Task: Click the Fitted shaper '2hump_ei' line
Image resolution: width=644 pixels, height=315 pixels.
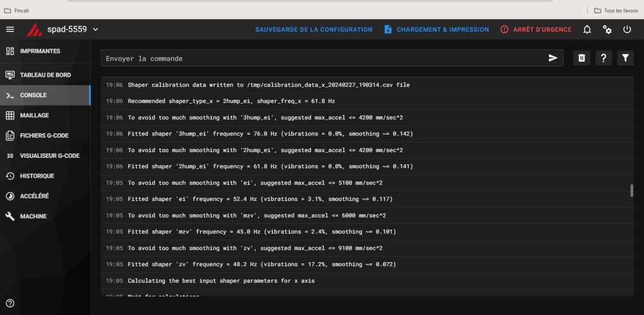Action: tap(367, 166)
